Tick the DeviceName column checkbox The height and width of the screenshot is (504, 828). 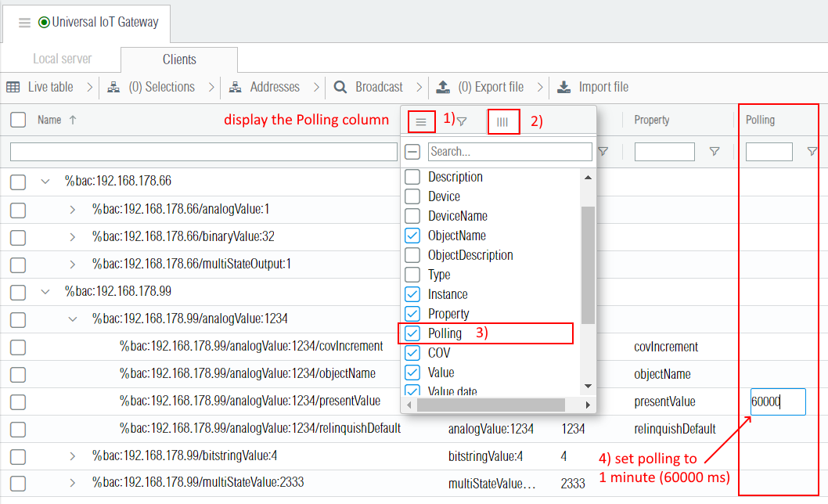(x=412, y=216)
